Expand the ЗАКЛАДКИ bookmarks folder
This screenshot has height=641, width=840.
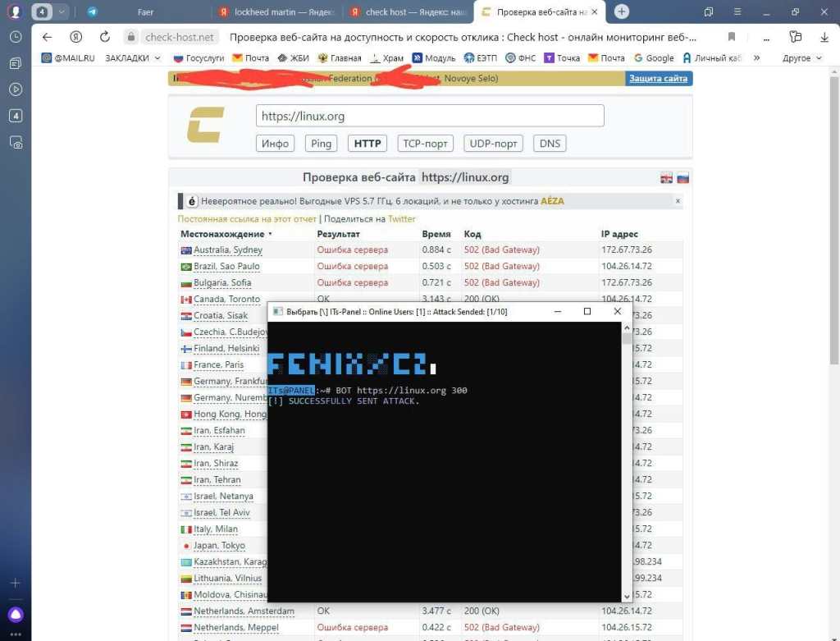coord(133,58)
